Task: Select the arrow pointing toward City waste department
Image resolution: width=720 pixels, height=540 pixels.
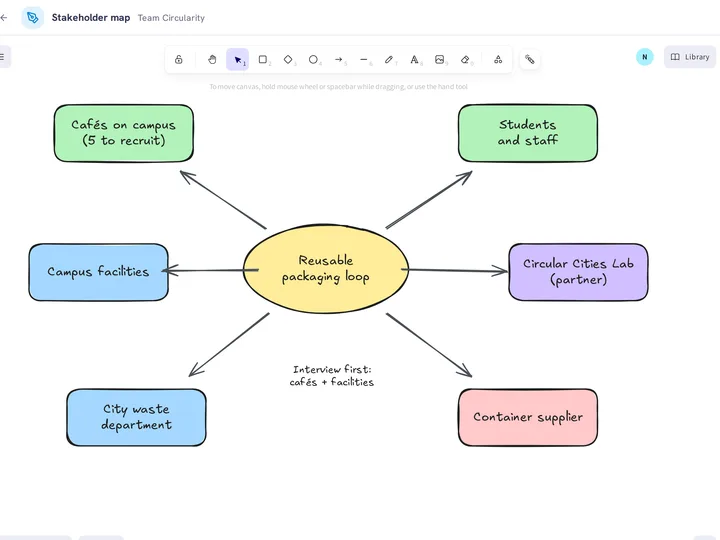Action: (229, 345)
